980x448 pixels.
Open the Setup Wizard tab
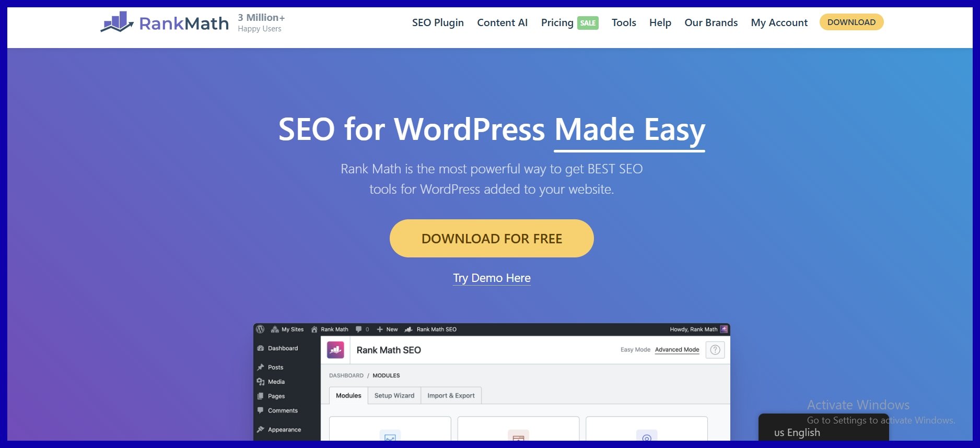tap(394, 396)
